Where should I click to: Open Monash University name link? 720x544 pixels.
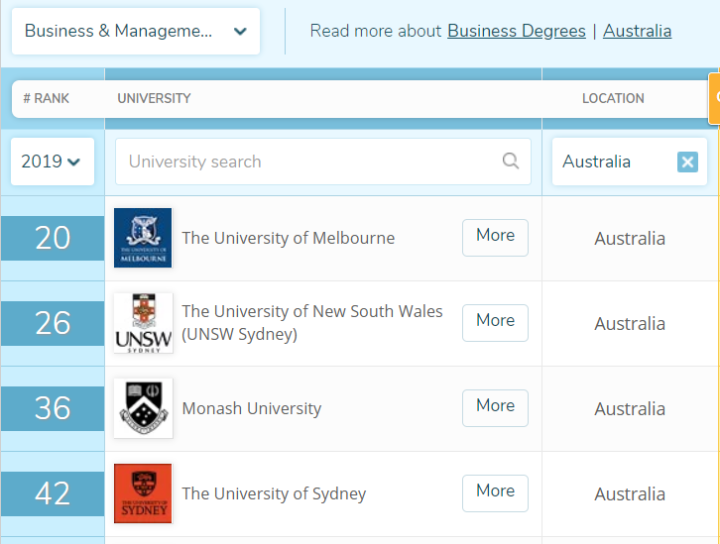point(252,408)
